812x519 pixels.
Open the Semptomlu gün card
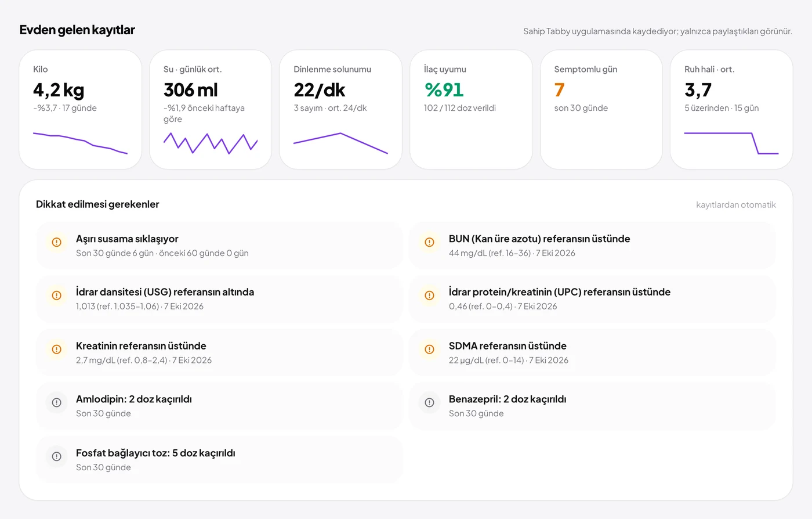coord(601,110)
